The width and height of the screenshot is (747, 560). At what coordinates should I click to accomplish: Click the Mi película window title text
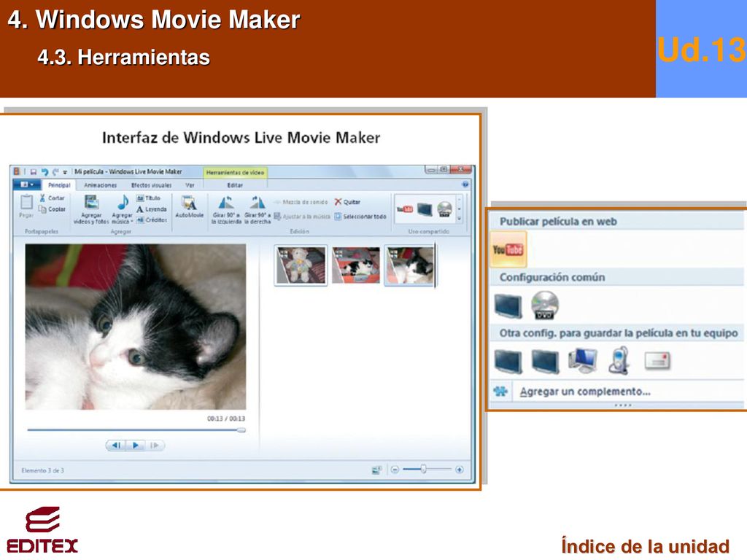(128, 171)
